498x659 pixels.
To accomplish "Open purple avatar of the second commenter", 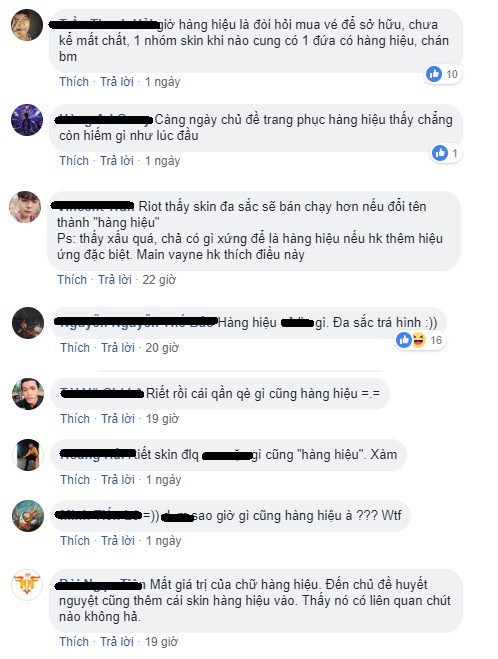I will click(x=27, y=120).
